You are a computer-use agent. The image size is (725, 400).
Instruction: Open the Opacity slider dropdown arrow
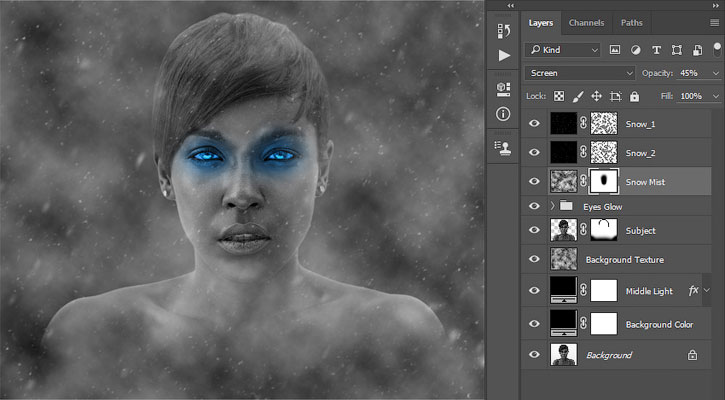(716, 74)
